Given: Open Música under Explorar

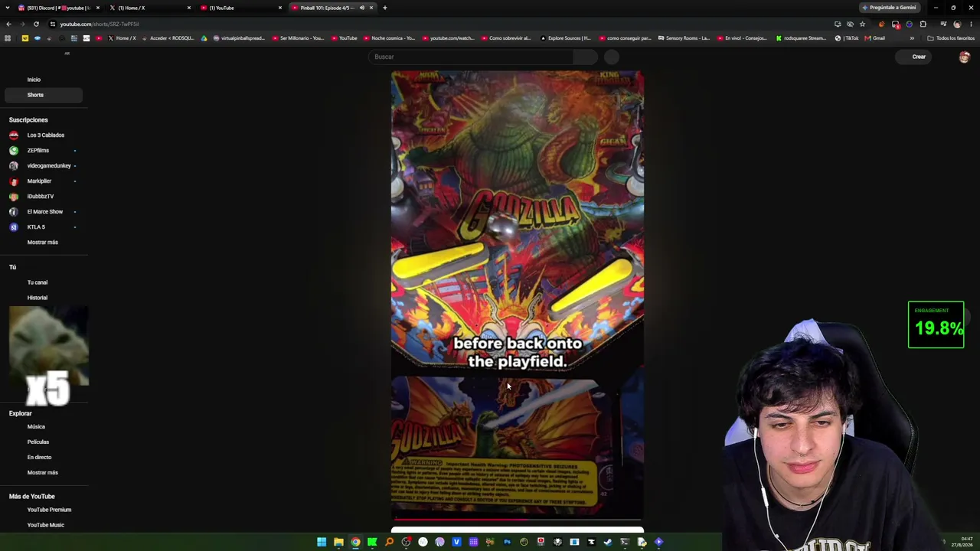Looking at the screenshot, I should coord(36,427).
